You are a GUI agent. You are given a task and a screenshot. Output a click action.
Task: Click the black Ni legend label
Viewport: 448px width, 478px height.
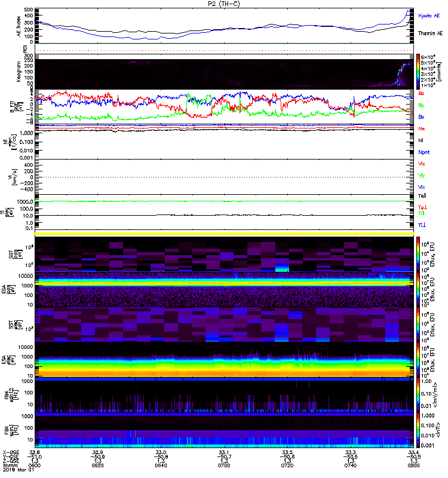tap(421, 140)
